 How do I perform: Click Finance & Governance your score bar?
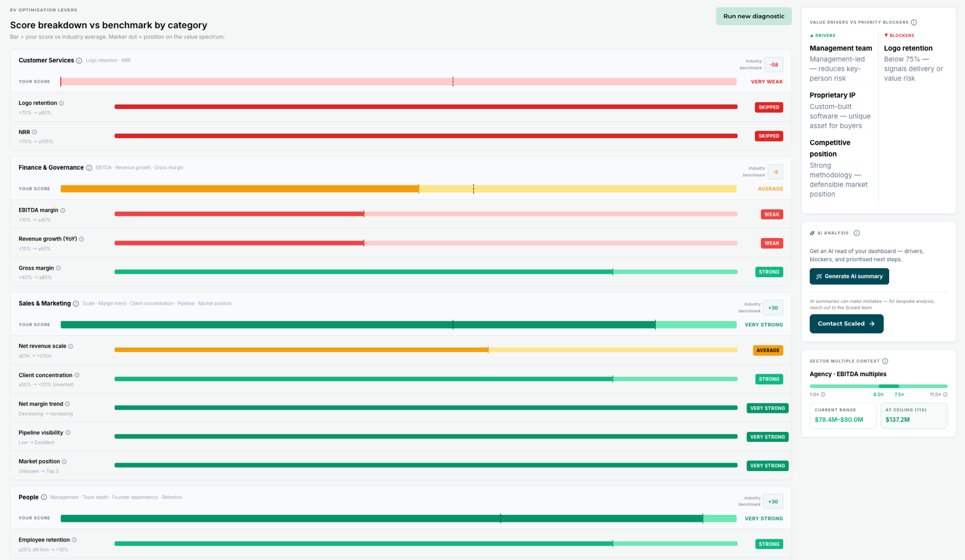coord(399,189)
